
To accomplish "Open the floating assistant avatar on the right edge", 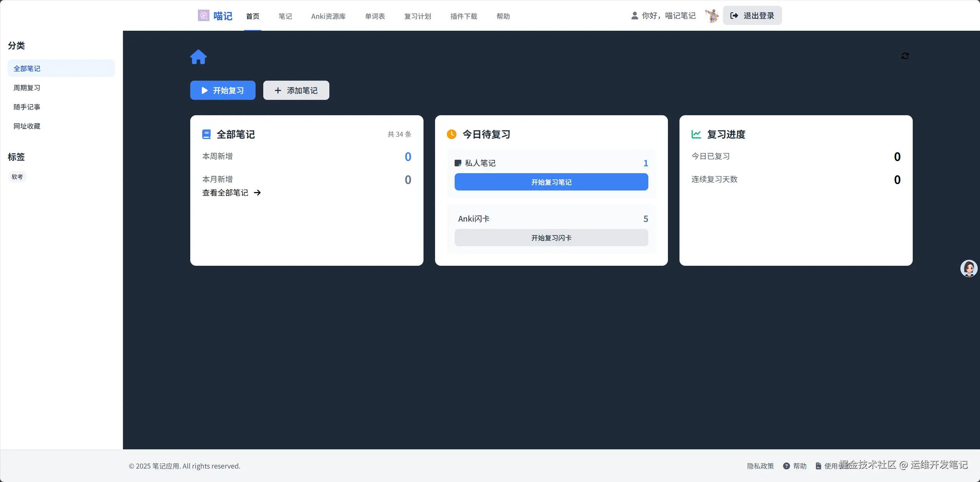I will pyautogui.click(x=968, y=268).
